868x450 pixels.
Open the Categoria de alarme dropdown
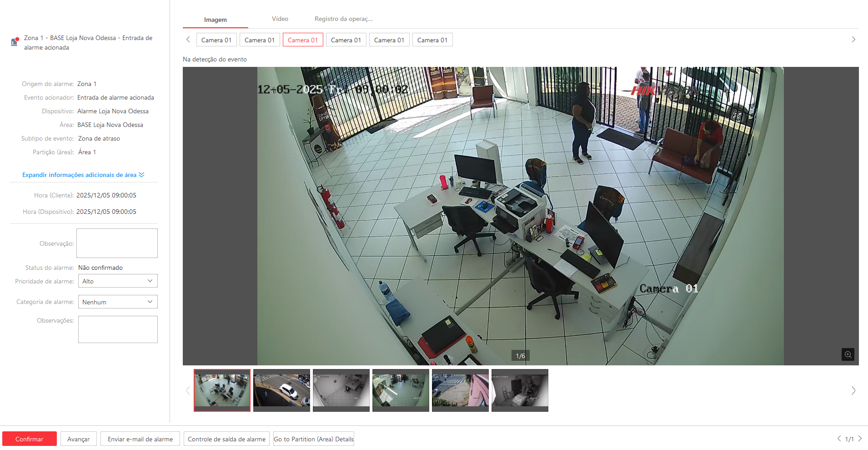[118, 302]
